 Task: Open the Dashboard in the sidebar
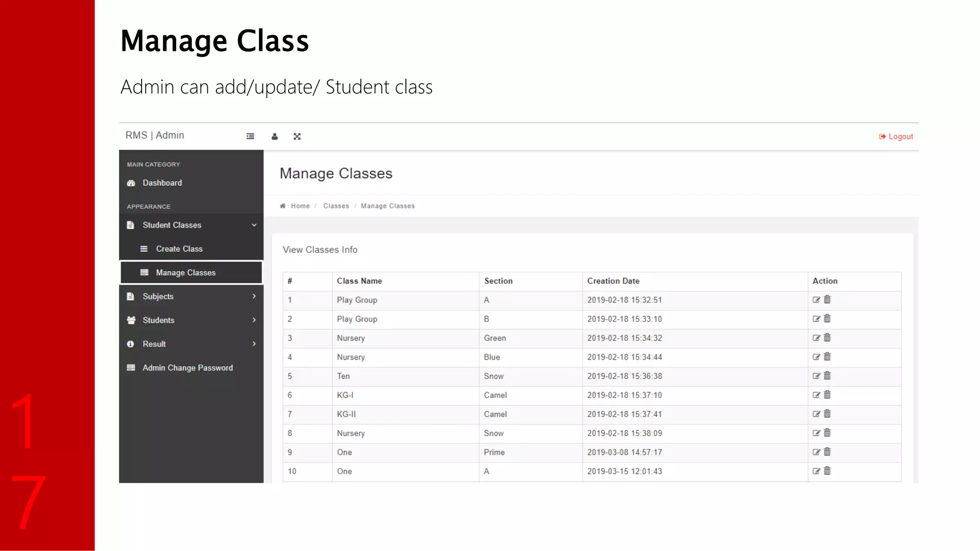pos(162,183)
